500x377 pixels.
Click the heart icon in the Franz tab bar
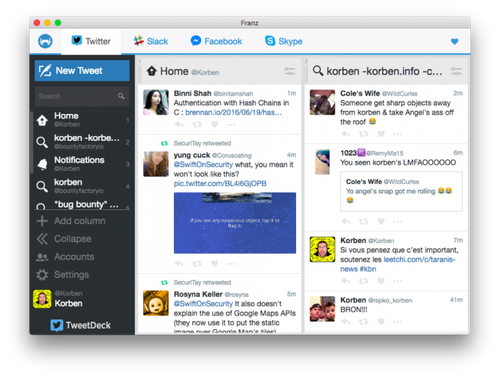(454, 42)
